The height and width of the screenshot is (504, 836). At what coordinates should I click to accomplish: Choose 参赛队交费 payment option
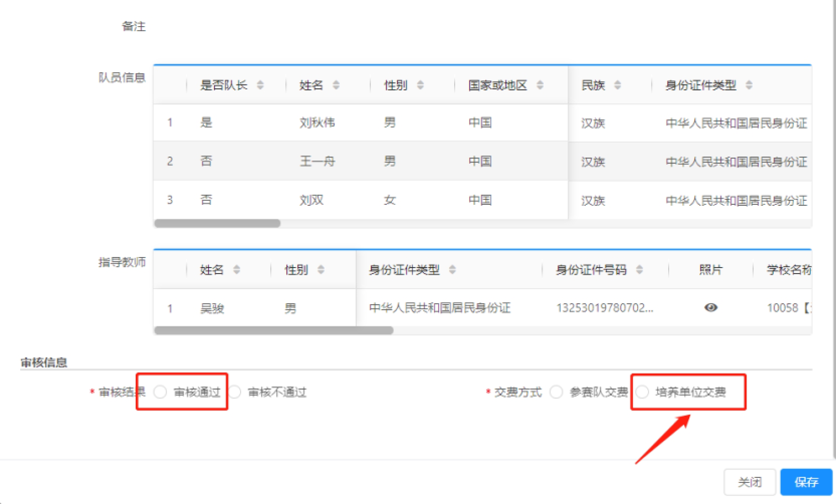click(556, 392)
